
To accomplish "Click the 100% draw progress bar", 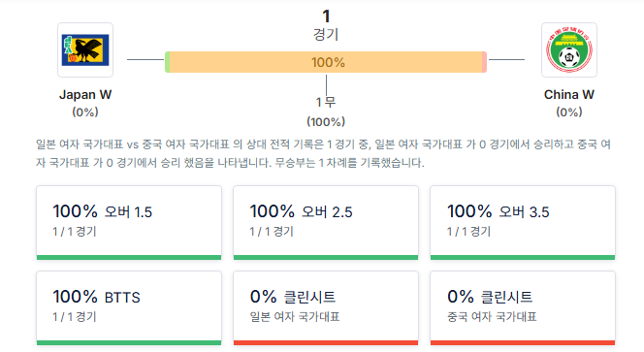I will pos(326,62).
